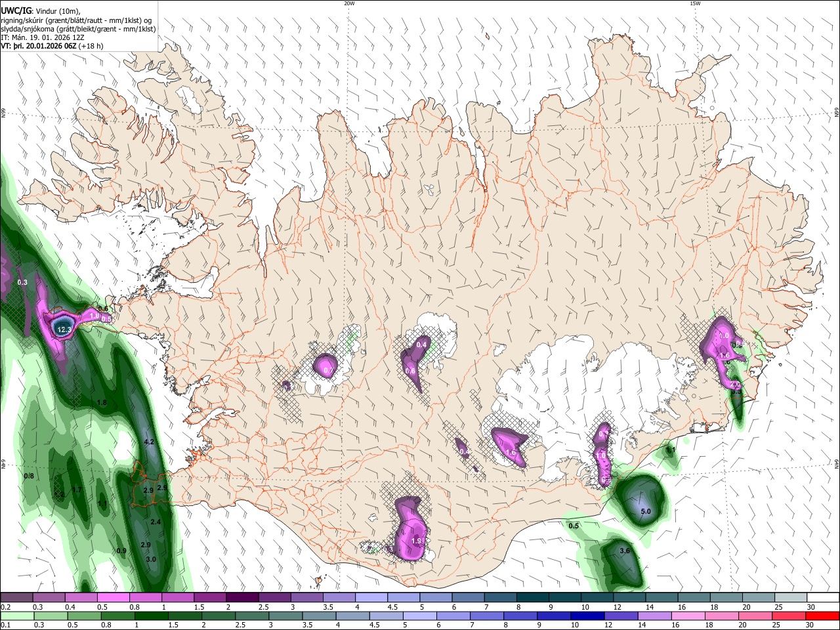Image resolution: width=840 pixels, height=630 pixels.
Task: Click the 2.0 value in the eastern fjords
Action: point(735,385)
